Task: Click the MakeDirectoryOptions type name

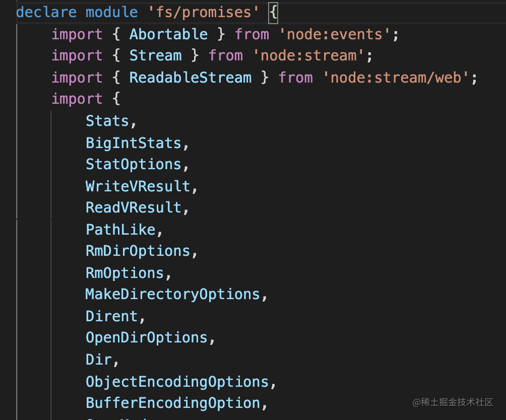Action: point(172,294)
